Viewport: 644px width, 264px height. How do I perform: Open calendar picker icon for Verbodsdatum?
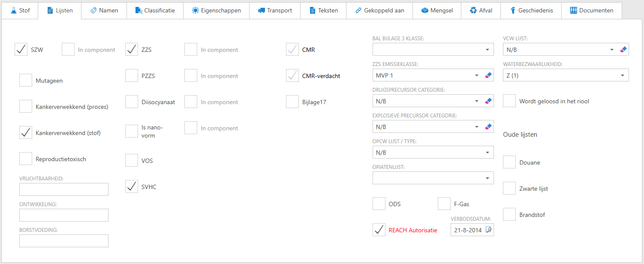[488, 230]
